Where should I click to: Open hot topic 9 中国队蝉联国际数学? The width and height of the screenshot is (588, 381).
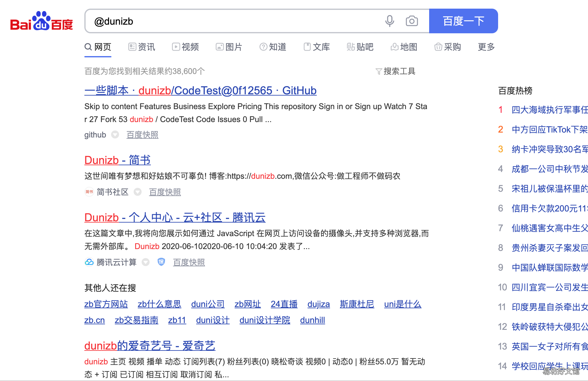550,268
